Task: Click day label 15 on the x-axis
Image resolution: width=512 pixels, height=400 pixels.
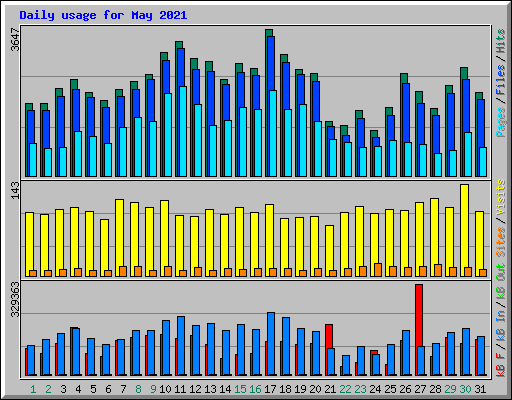Action: (x=240, y=389)
